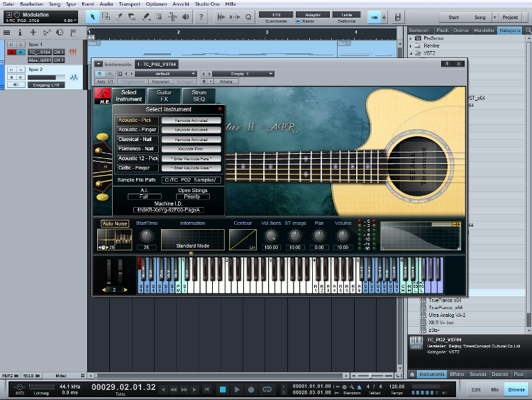Adjust the Volume knob in plugin

click(x=343, y=235)
